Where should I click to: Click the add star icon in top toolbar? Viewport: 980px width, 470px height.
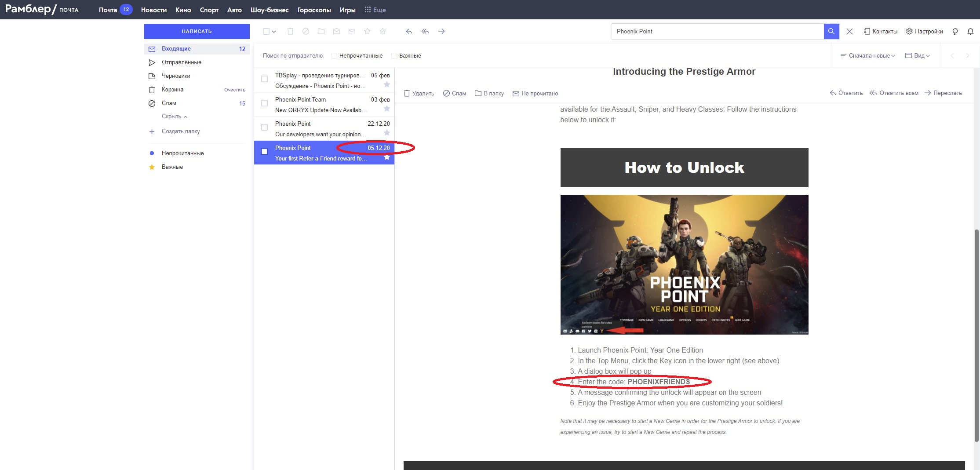pyautogui.click(x=367, y=31)
